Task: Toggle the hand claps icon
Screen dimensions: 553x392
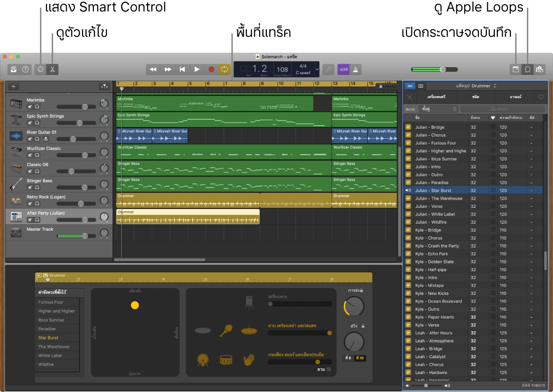Action: click(x=249, y=360)
